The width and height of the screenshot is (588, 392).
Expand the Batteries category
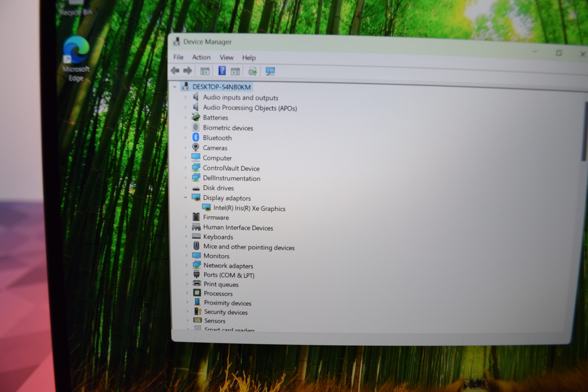click(185, 117)
